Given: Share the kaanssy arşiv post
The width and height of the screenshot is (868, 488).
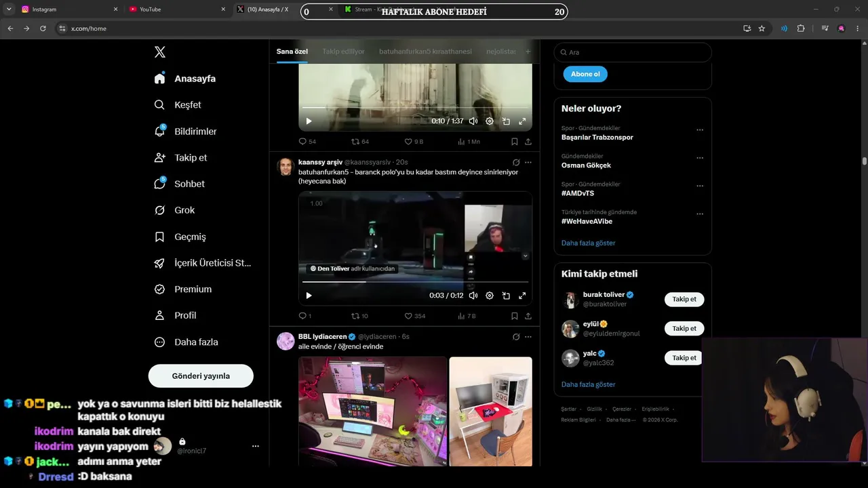Looking at the screenshot, I should [x=528, y=316].
